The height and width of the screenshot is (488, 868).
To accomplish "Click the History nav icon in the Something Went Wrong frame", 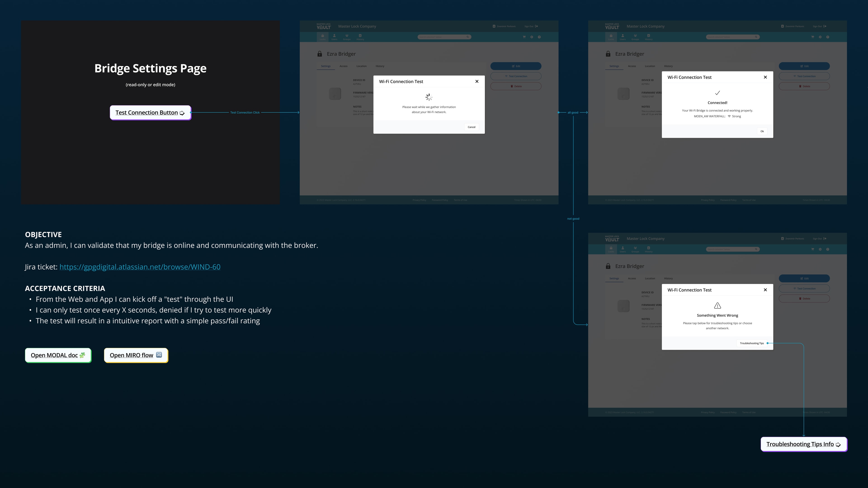I will pos(649,249).
